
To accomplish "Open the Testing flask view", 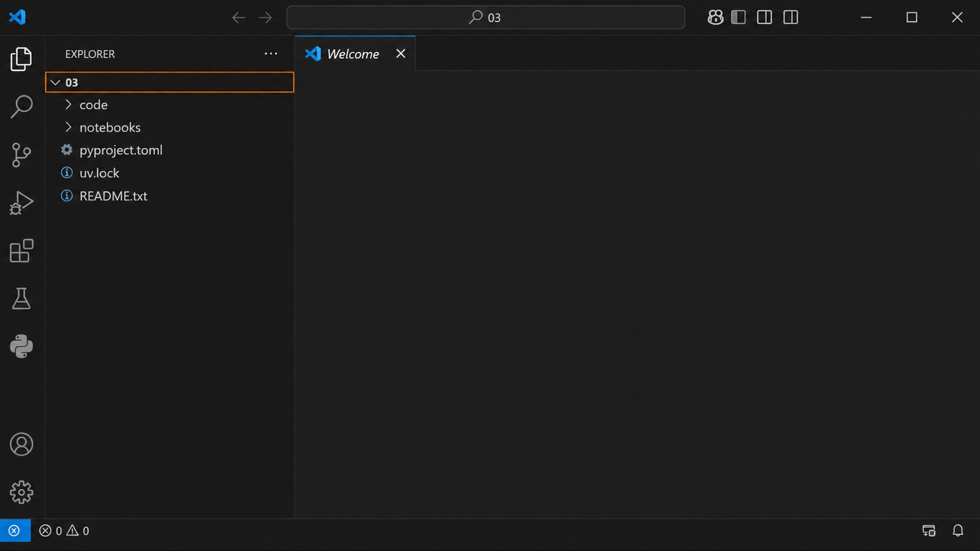I will point(21,299).
